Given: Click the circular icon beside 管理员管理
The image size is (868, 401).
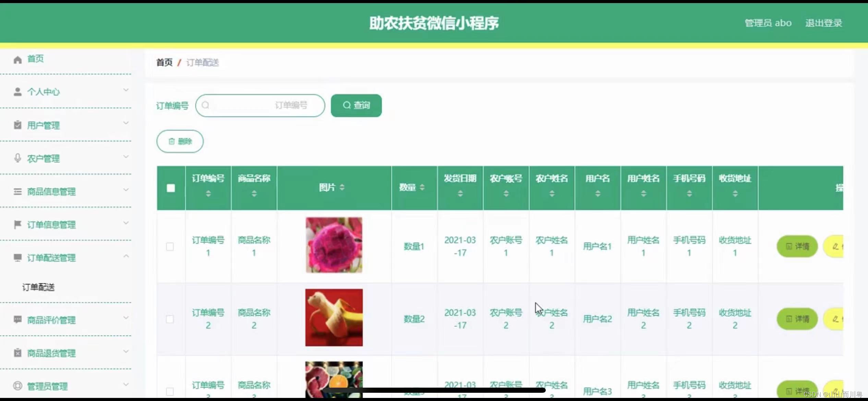Looking at the screenshot, I should (17, 386).
